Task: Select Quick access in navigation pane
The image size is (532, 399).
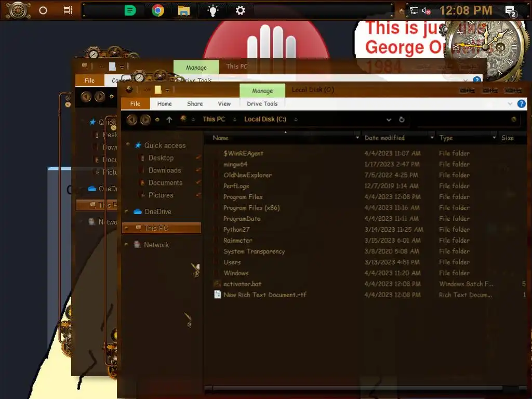Action: (165, 145)
